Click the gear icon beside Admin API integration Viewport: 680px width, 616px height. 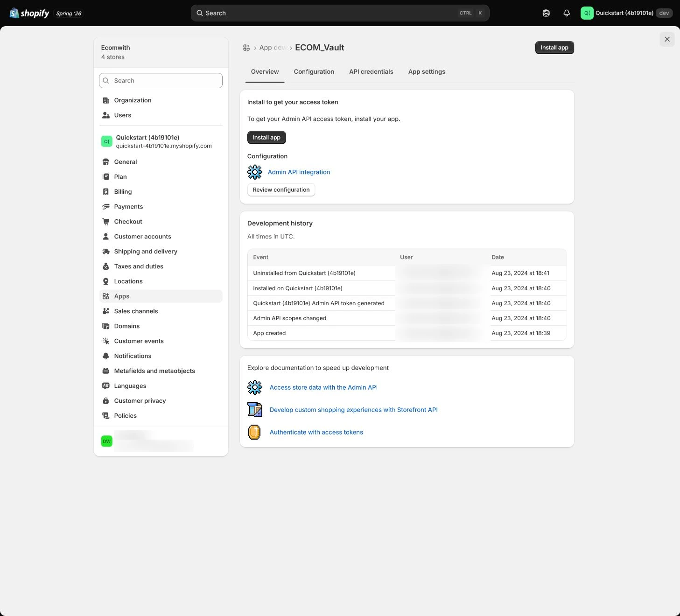click(x=255, y=172)
